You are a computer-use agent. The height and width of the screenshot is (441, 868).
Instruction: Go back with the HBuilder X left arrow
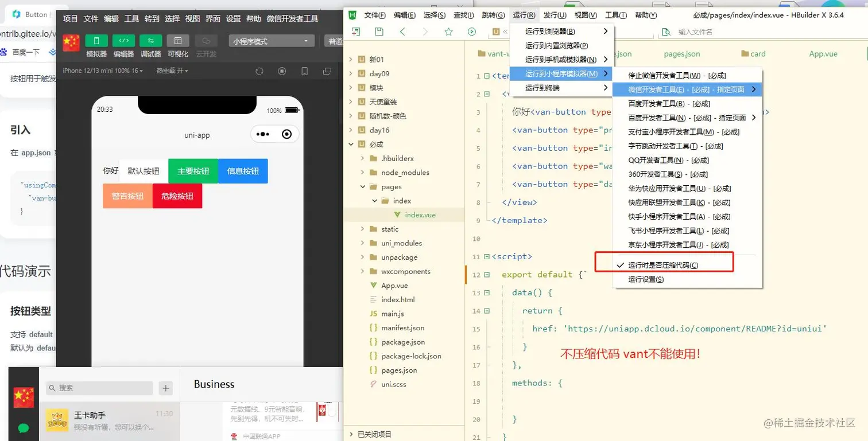402,32
